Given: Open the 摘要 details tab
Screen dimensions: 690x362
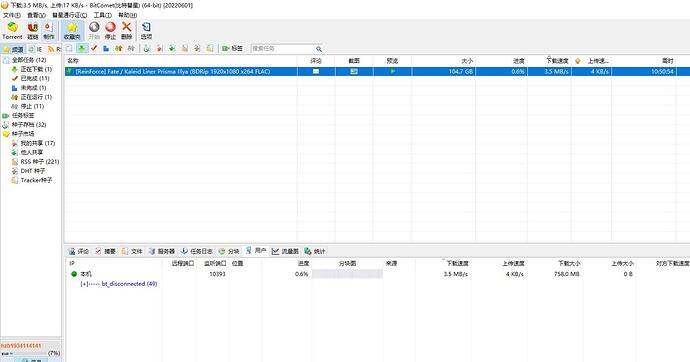Looking at the screenshot, I should tap(106, 251).
